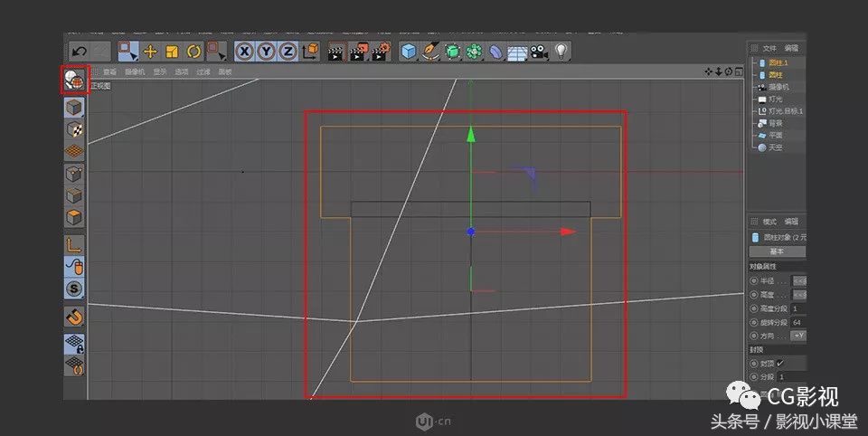This screenshot has height=436, width=868.
Task: Add a Cube primitive object
Action: (409, 52)
